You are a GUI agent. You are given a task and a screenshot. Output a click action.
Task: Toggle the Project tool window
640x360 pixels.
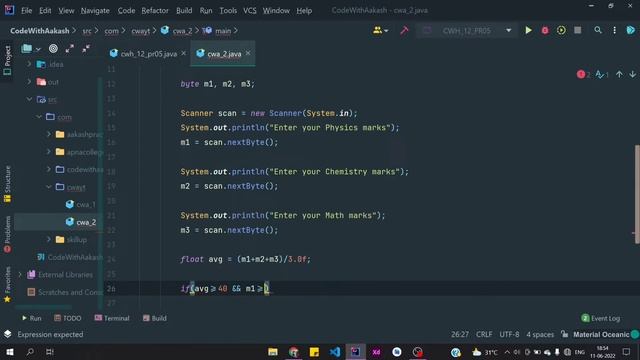[x=7, y=60]
